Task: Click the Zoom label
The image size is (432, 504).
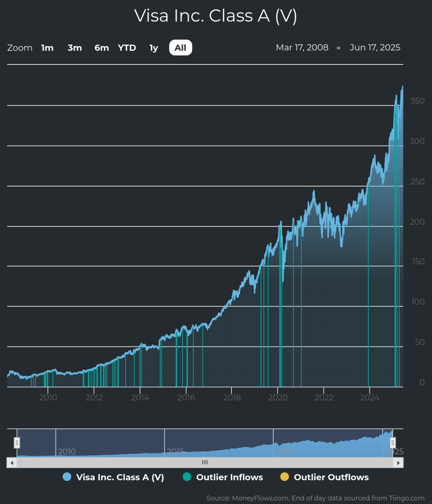Action: point(20,48)
